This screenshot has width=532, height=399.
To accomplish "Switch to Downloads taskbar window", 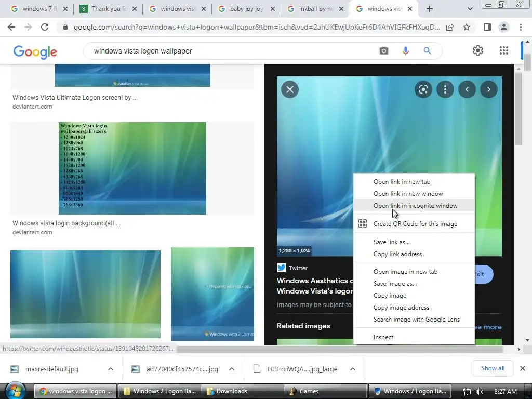I will pyautogui.click(x=242, y=391).
